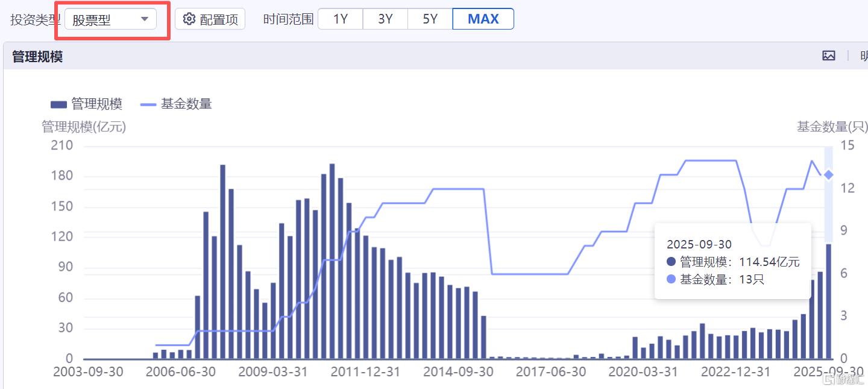The height and width of the screenshot is (389, 868).
Task: Toggle the 管理规模 bar series legend
Action: click(x=87, y=104)
